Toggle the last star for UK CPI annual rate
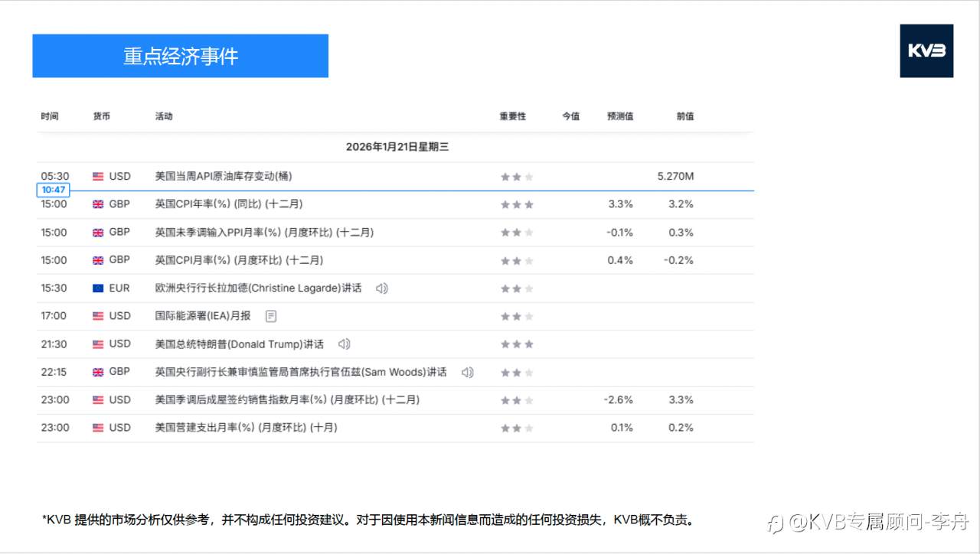Viewport: 980px width, 554px height. coord(528,204)
